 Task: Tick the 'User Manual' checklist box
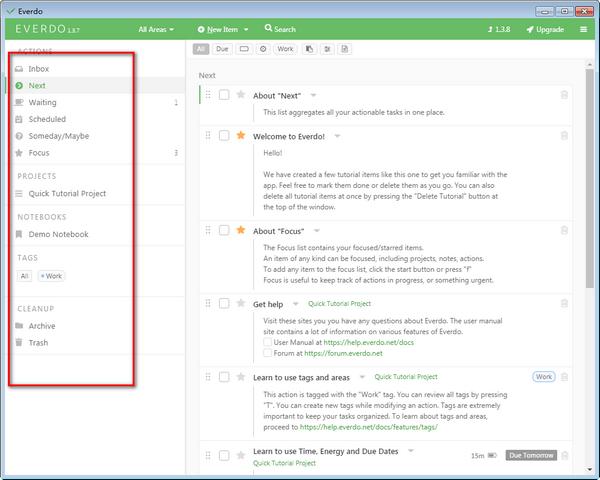267,341
